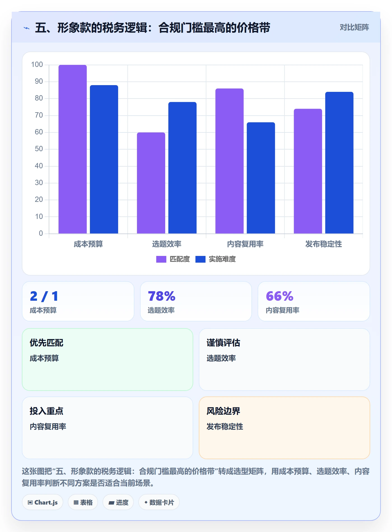Select the 表格 tag chip

point(83,502)
